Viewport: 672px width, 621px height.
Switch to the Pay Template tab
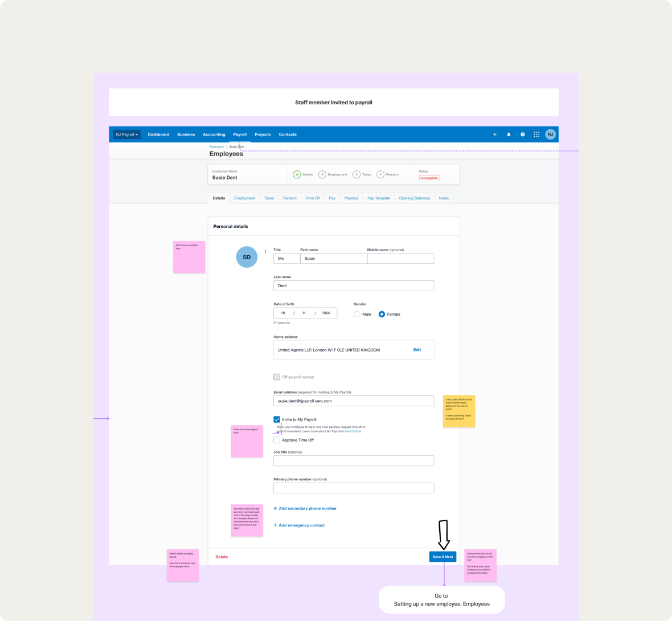click(379, 198)
